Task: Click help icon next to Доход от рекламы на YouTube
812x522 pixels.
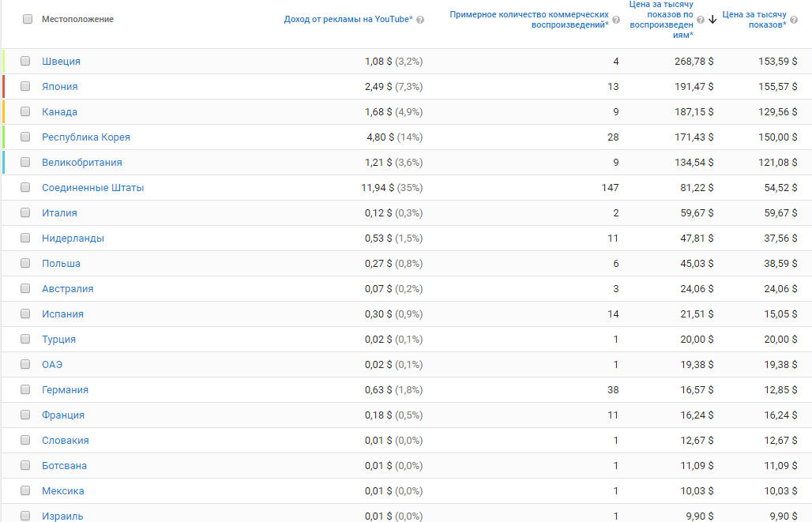Action: pyautogui.click(x=420, y=20)
